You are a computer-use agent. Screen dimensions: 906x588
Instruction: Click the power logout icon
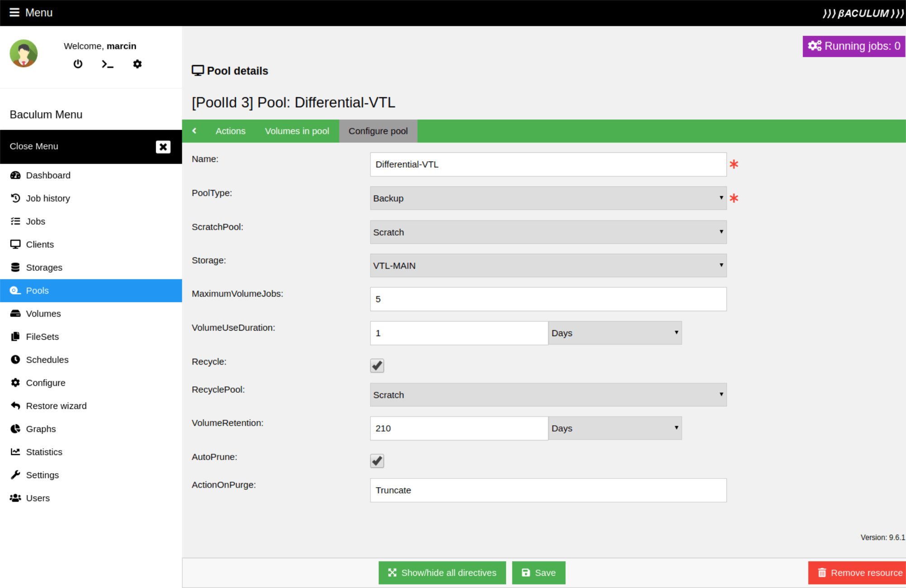point(78,64)
